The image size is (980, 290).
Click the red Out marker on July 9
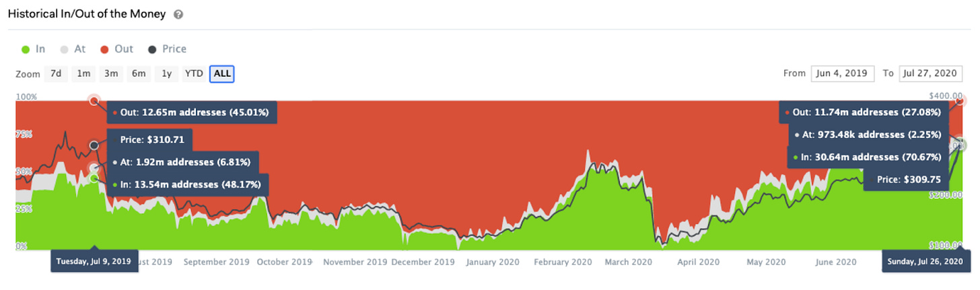[x=94, y=100]
